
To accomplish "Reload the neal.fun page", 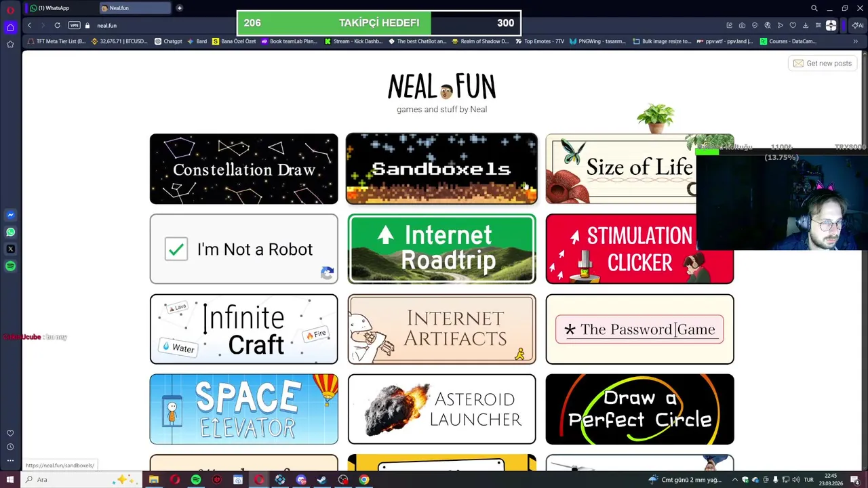I will (x=57, y=25).
